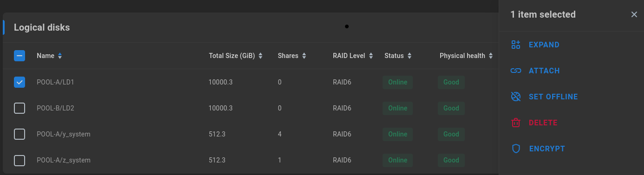Uncheck the POOL-A/LD1 checkbox

tap(20, 82)
